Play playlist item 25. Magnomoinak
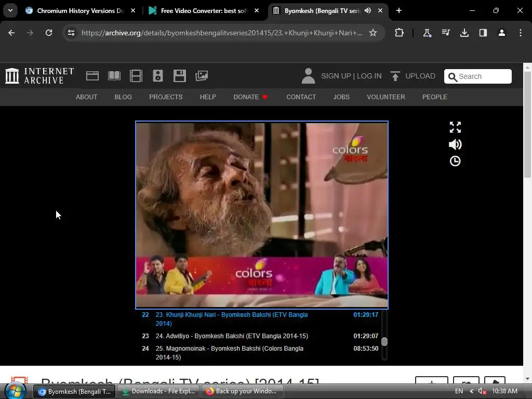 point(260,353)
